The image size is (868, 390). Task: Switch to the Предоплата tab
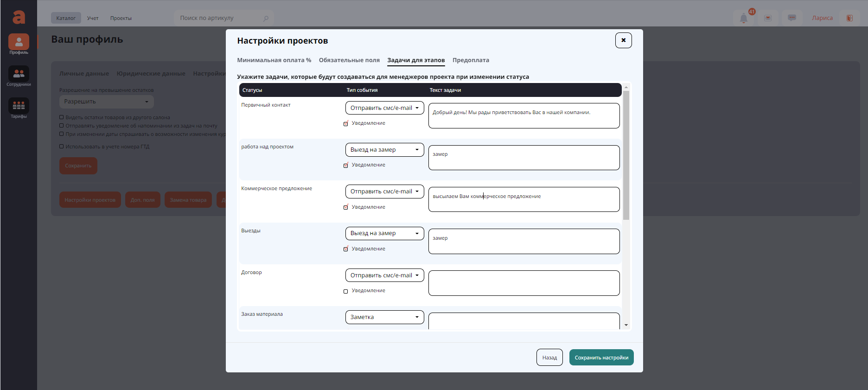[471, 60]
